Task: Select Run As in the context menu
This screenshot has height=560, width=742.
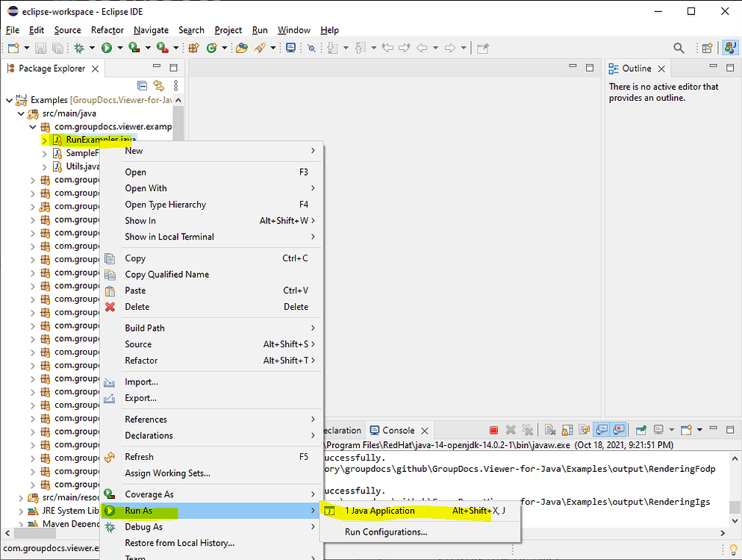Action: click(x=211, y=511)
